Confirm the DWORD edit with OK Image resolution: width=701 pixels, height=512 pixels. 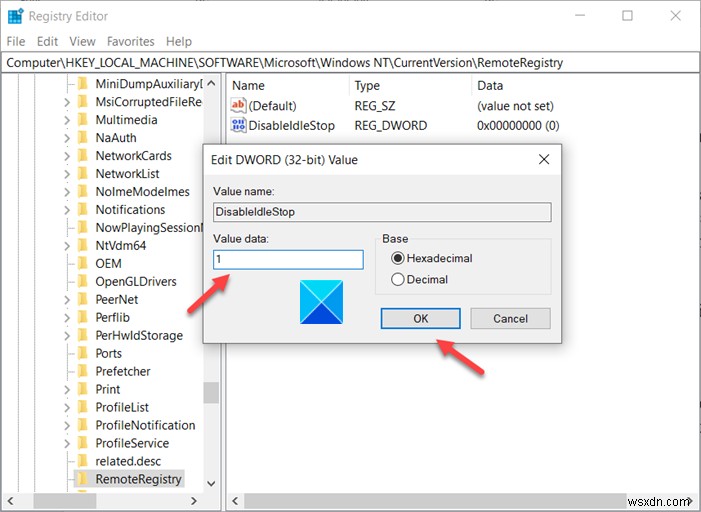click(420, 318)
